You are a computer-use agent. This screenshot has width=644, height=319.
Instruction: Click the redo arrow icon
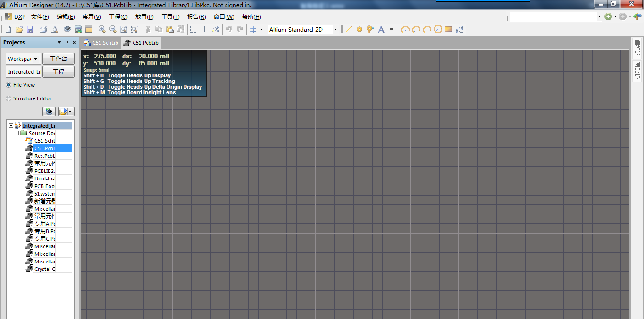(x=239, y=29)
